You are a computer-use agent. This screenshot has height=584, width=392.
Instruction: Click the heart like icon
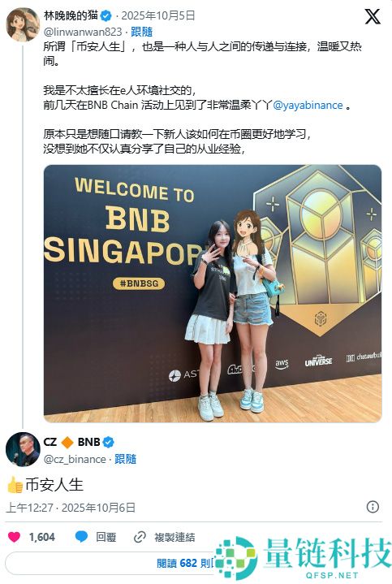point(14,537)
